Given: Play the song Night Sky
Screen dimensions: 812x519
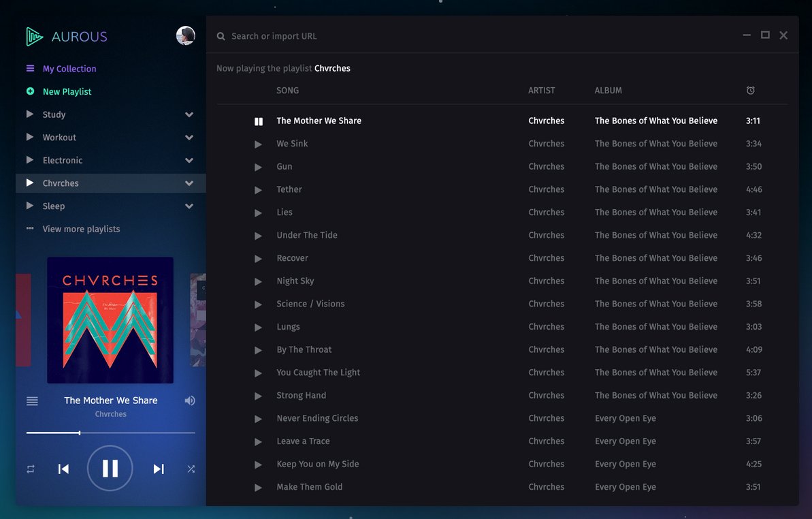Looking at the screenshot, I should coord(258,281).
